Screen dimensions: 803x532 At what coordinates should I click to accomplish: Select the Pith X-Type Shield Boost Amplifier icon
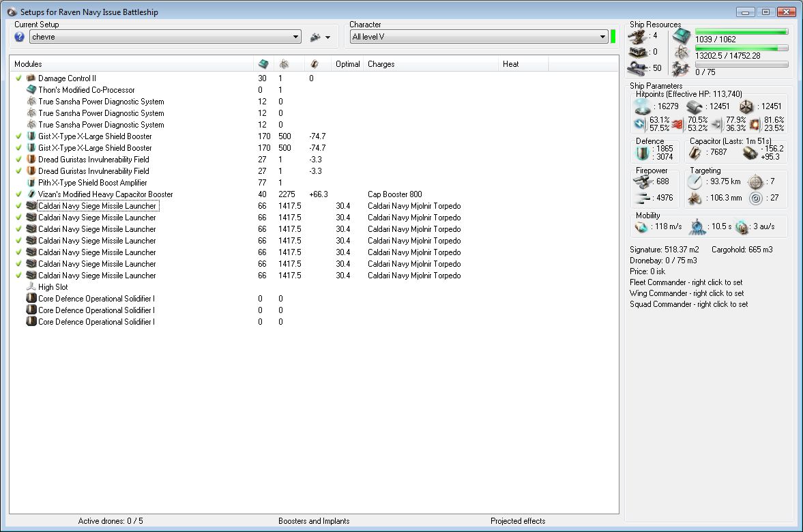point(31,183)
